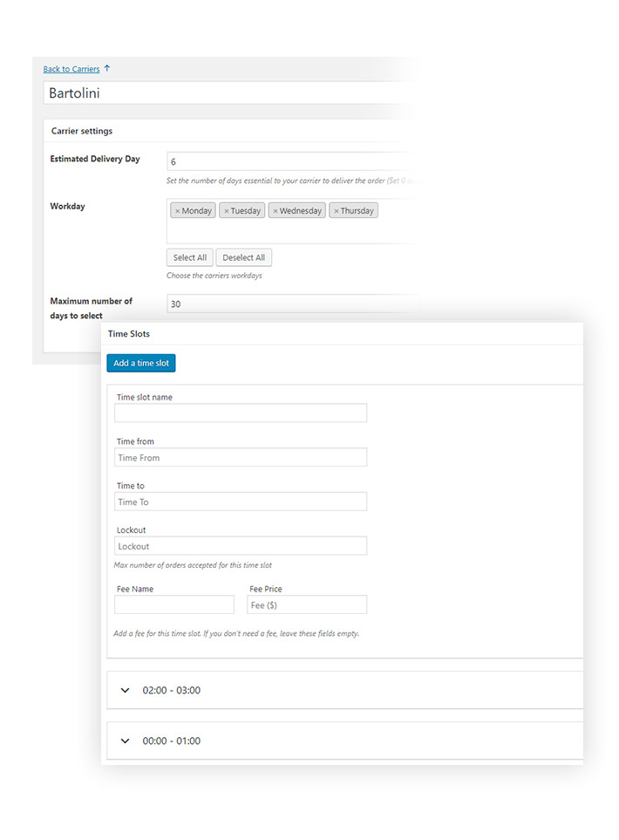
Task: Click the Time To input field
Action: click(x=240, y=502)
